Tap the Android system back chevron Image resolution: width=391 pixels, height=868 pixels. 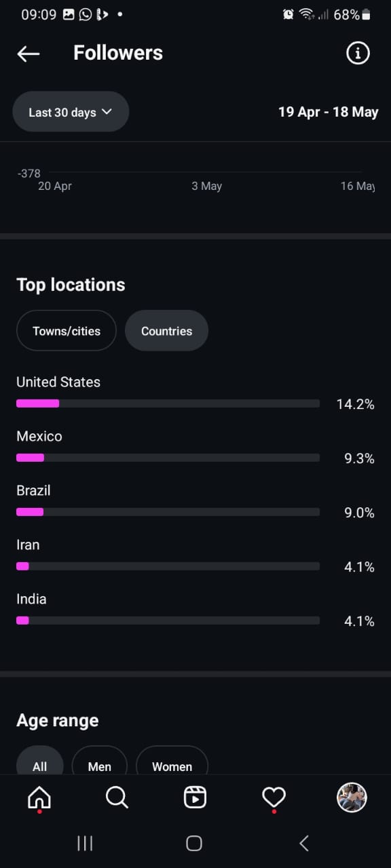coord(304,843)
